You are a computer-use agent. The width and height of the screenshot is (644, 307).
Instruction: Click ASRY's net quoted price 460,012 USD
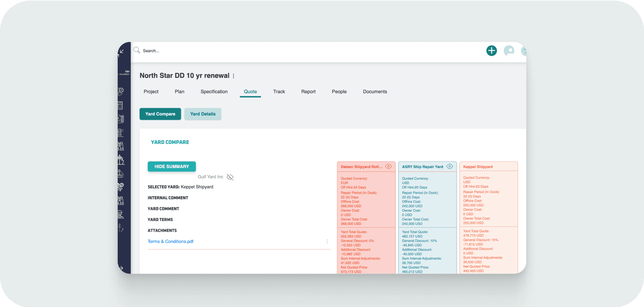pyautogui.click(x=412, y=272)
